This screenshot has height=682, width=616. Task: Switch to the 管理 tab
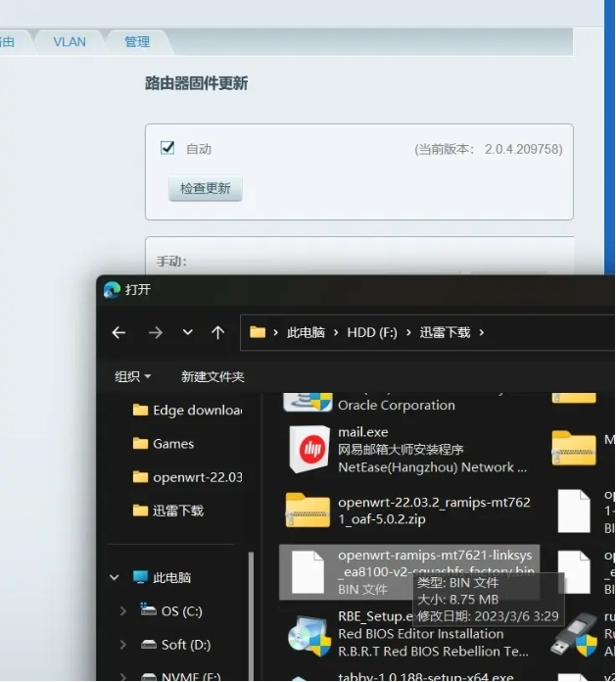(137, 42)
